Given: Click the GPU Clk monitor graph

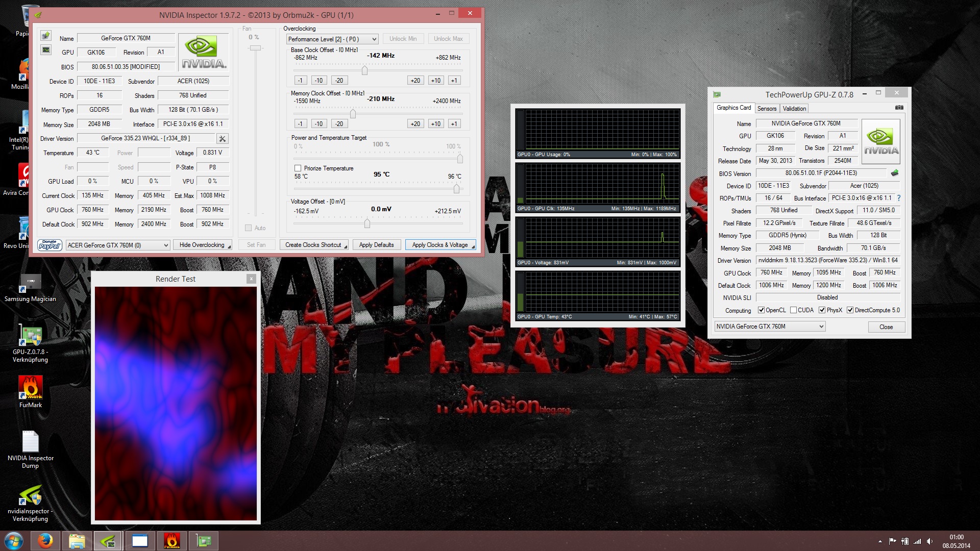Looking at the screenshot, I should (598, 187).
